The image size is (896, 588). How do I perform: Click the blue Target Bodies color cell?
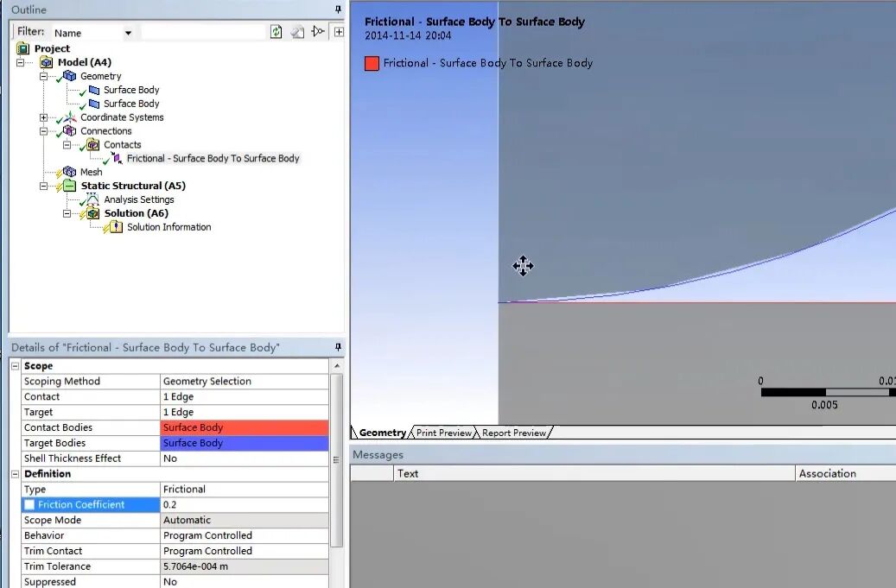pyautogui.click(x=245, y=443)
